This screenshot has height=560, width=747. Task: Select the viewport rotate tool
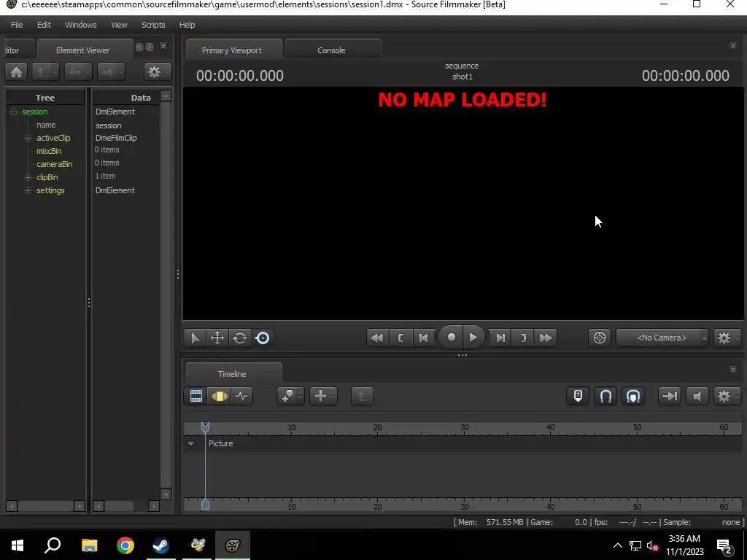tap(239, 338)
